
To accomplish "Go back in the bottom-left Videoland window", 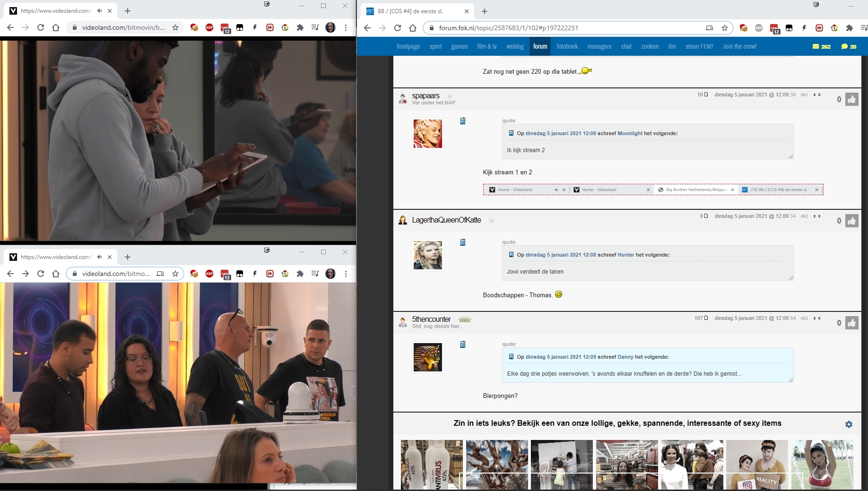I will point(10,274).
